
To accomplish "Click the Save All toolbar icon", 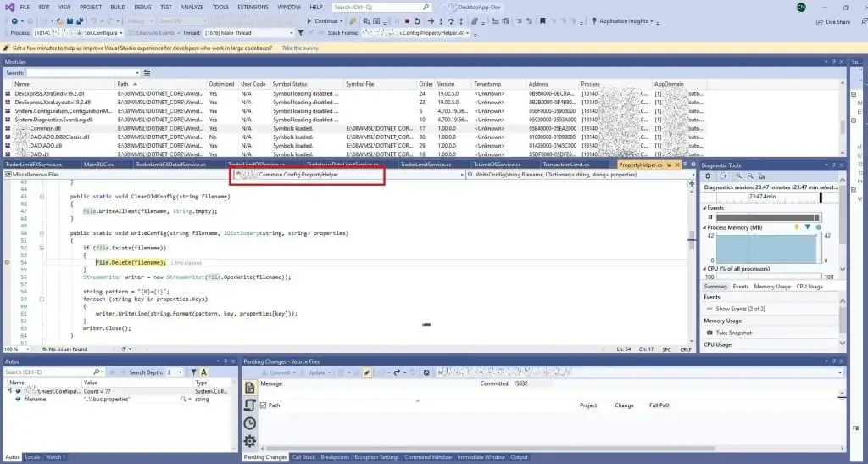I will click(x=80, y=21).
